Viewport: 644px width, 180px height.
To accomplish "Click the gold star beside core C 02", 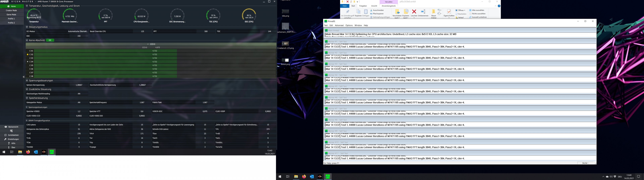I will 28,54.
